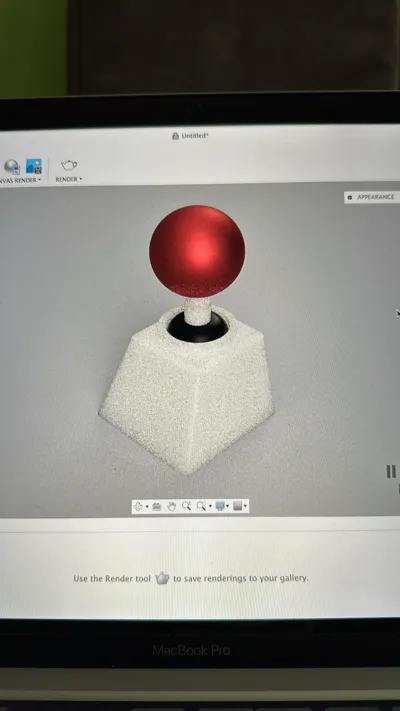Click the Grid and Snaps icon
This screenshot has height=711, width=400.
(238, 506)
